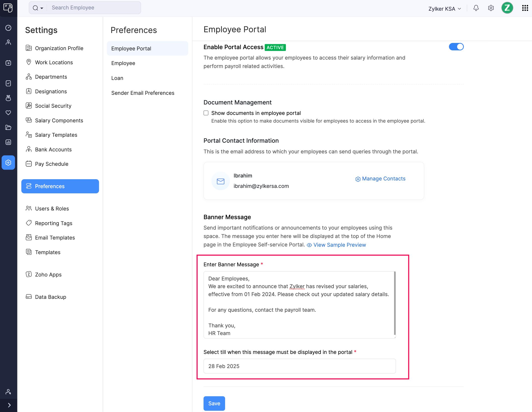Screen dimensions: 532x412
Task: Click the Manage Contacts link
Action: [x=384, y=179]
